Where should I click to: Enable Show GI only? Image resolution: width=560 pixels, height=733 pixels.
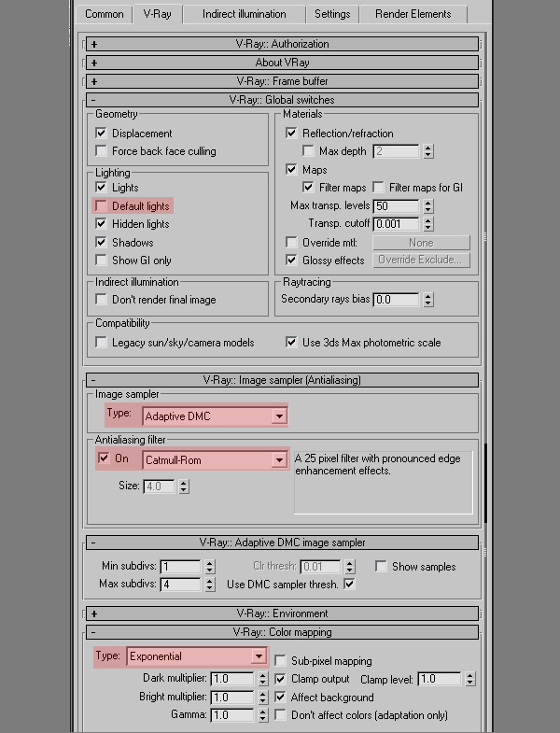click(x=101, y=261)
